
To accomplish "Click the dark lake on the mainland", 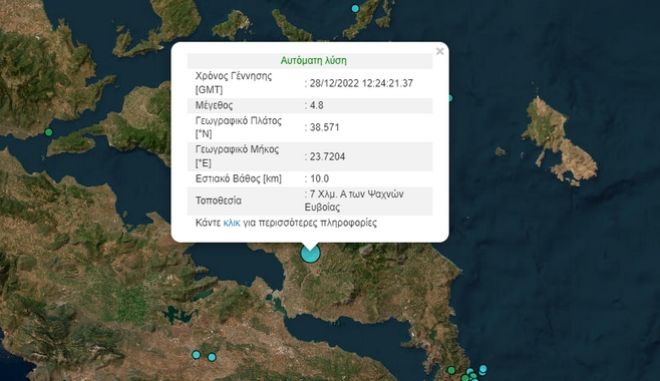I will pyautogui.click(x=180, y=314).
